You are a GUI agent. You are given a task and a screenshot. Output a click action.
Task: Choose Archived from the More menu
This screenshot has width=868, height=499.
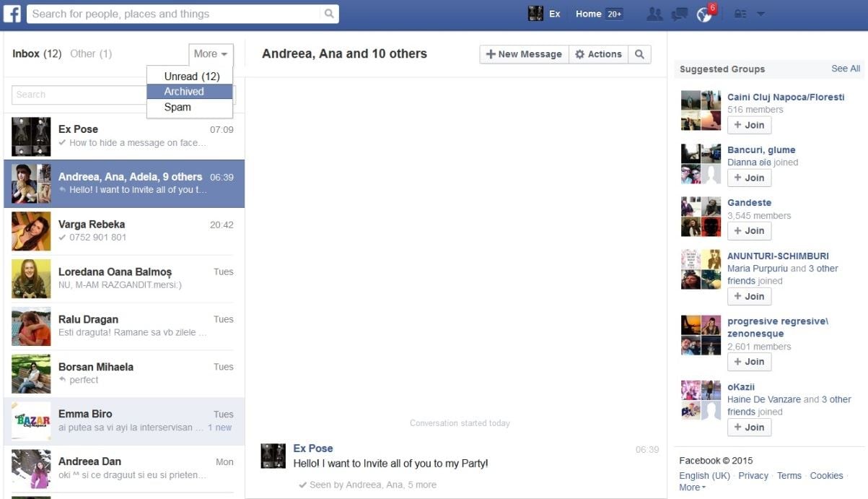pyautogui.click(x=190, y=92)
